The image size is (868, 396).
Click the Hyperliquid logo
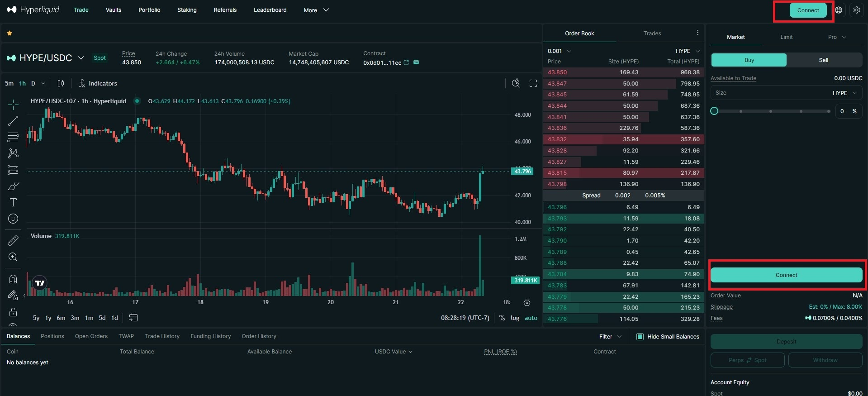(x=33, y=10)
